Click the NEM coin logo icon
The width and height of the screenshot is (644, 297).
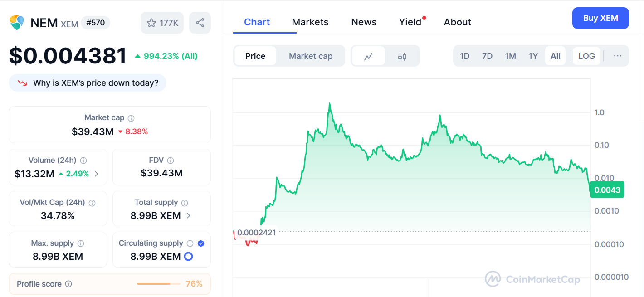pos(17,23)
